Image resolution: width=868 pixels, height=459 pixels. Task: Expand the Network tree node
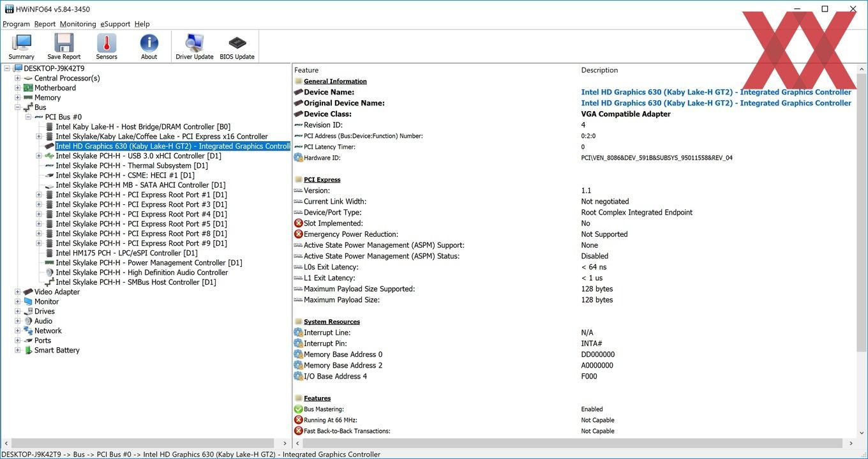pyautogui.click(x=18, y=331)
